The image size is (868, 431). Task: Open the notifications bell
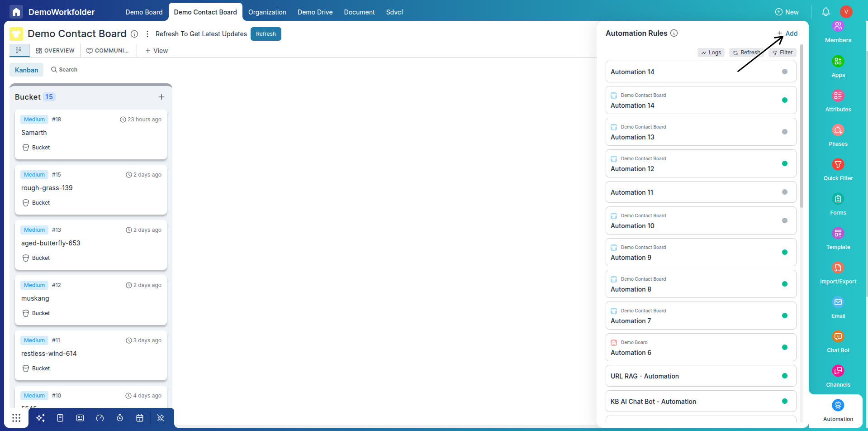coord(826,12)
